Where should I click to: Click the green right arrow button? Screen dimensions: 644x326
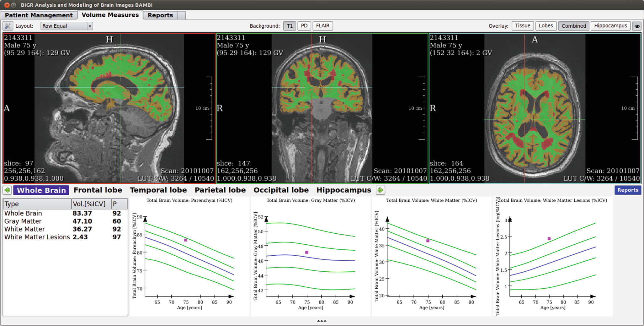[x=381, y=190]
